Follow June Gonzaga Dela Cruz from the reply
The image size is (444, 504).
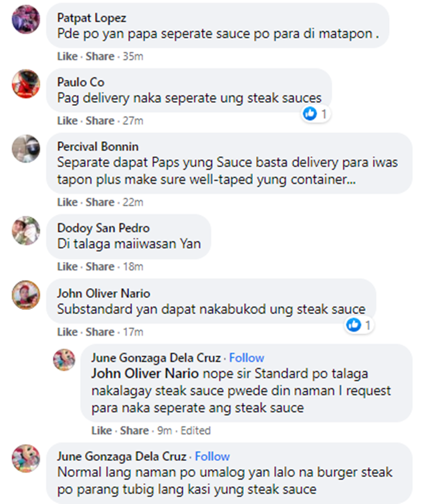(x=246, y=358)
